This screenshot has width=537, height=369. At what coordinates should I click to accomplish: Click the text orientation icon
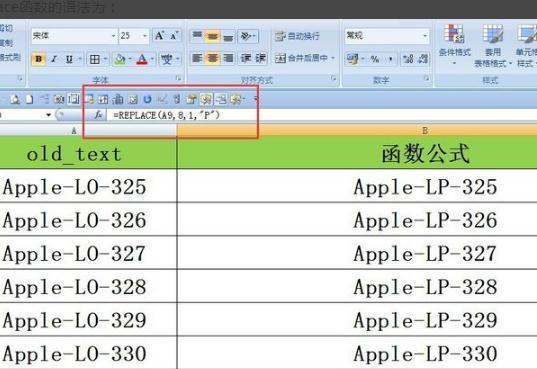click(246, 36)
